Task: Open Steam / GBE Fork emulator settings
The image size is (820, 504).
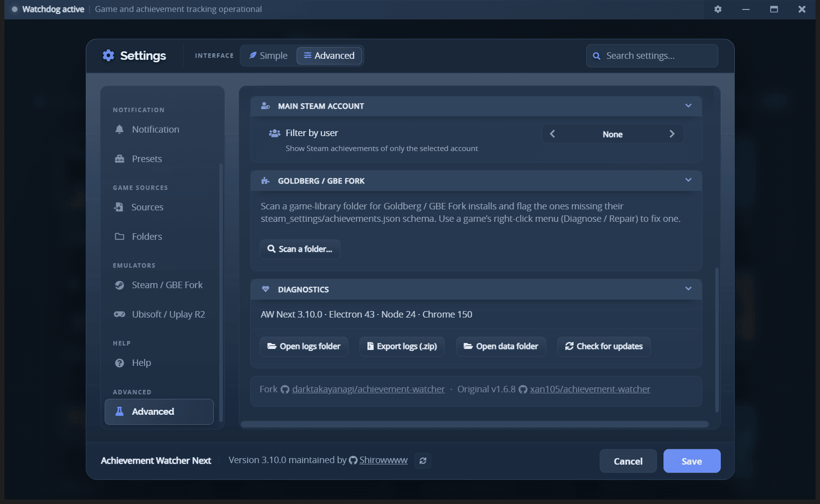Action: [x=159, y=285]
